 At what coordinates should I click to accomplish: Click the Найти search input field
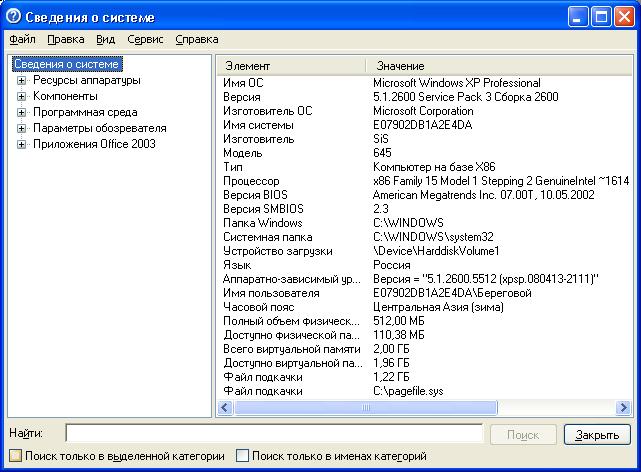coord(274,434)
